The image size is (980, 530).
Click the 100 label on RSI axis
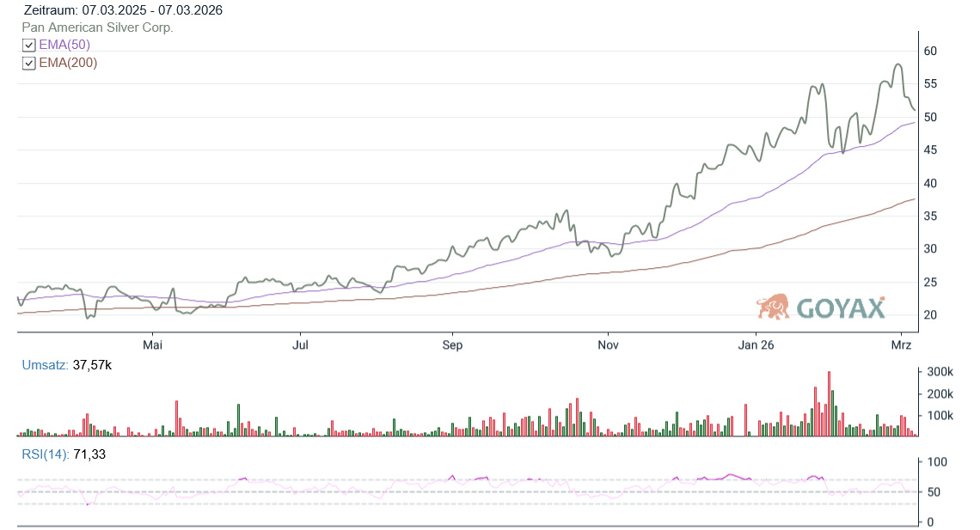point(934,462)
